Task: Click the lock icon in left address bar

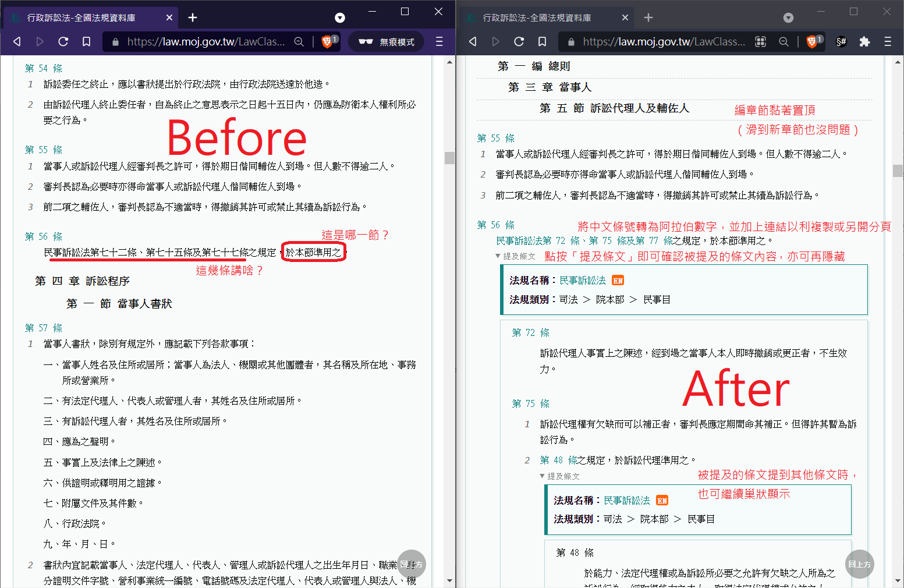Action: click(x=115, y=42)
